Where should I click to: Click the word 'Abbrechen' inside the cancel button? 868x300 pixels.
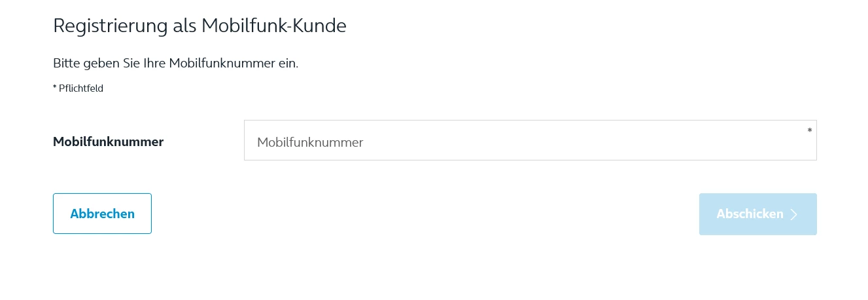102,214
